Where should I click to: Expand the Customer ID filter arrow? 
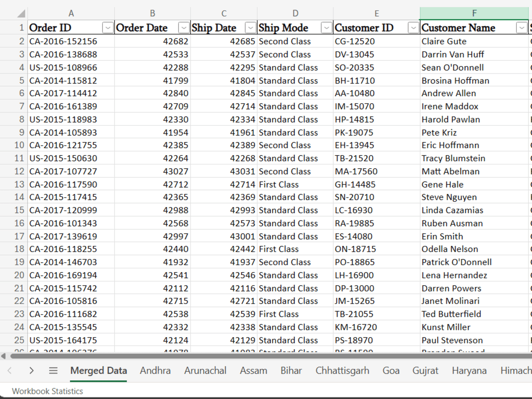point(413,28)
